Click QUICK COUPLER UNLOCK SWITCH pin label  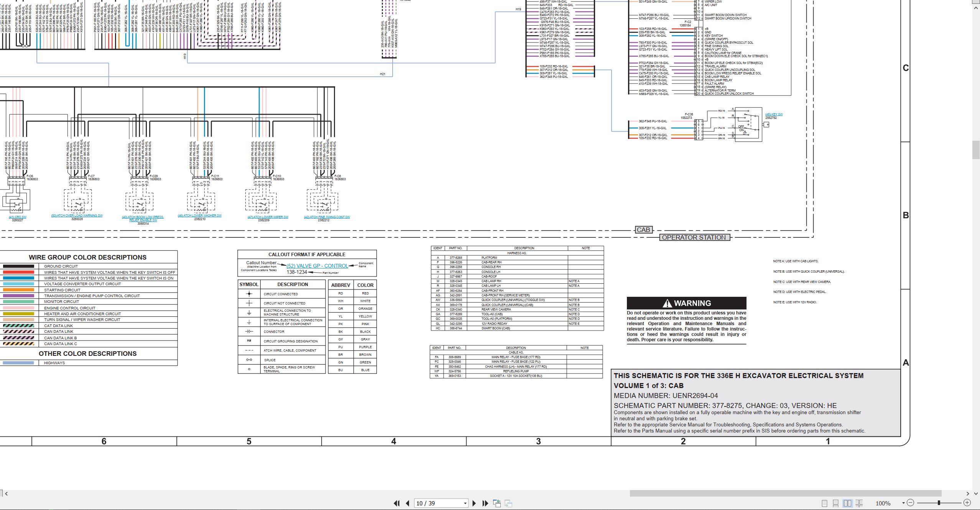[x=729, y=94]
